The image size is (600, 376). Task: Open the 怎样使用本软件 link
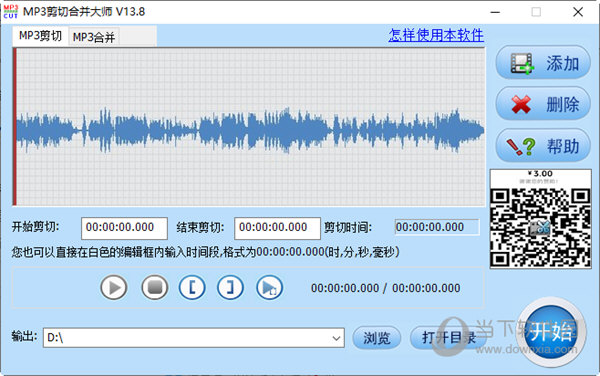click(x=436, y=35)
